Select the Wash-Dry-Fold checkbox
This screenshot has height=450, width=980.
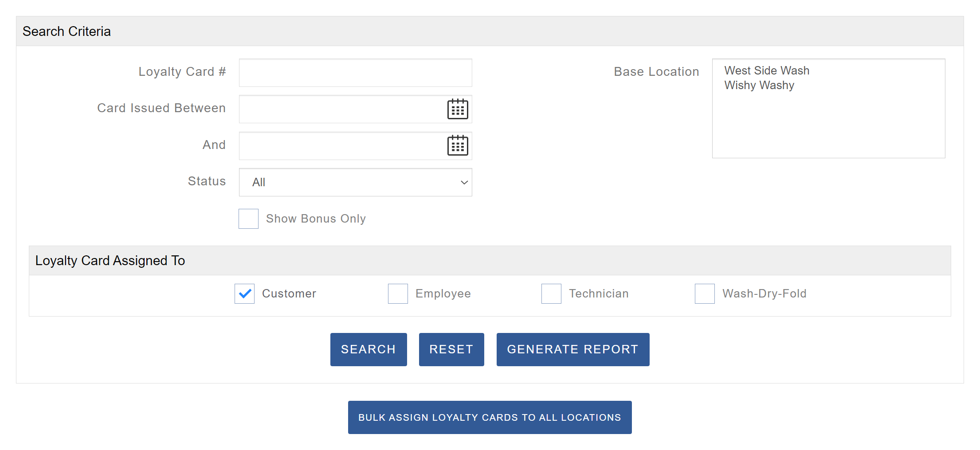(705, 293)
